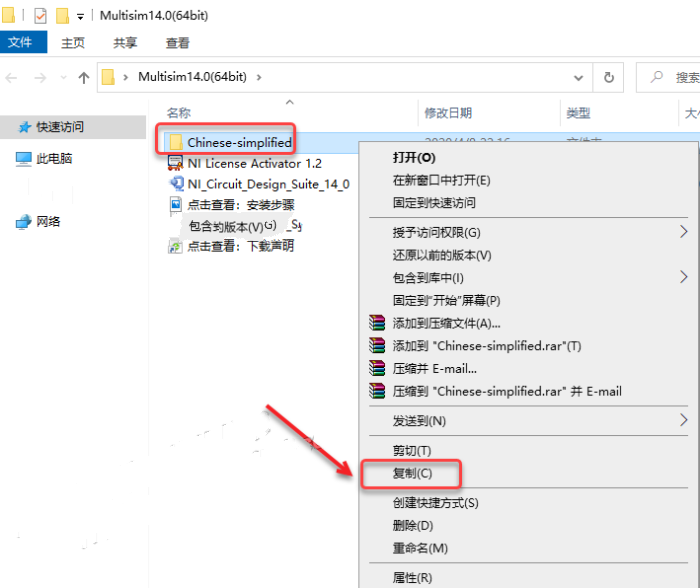The image size is (700, 588).
Task: Click NI License Activator icon
Action: pyautogui.click(x=175, y=163)
